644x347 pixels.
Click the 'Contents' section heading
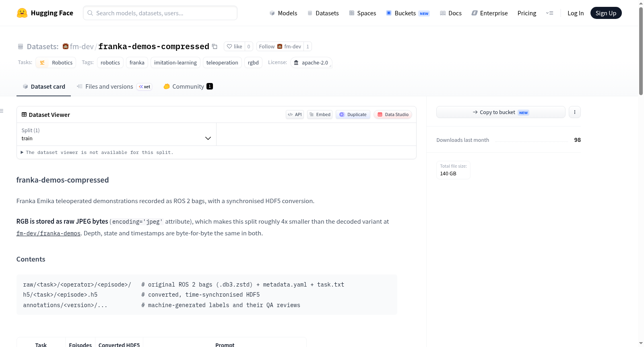(31, 259)
